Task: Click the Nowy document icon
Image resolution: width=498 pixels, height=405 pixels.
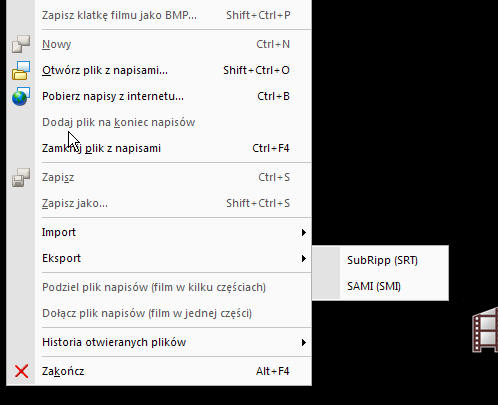Action: (21, 44)
